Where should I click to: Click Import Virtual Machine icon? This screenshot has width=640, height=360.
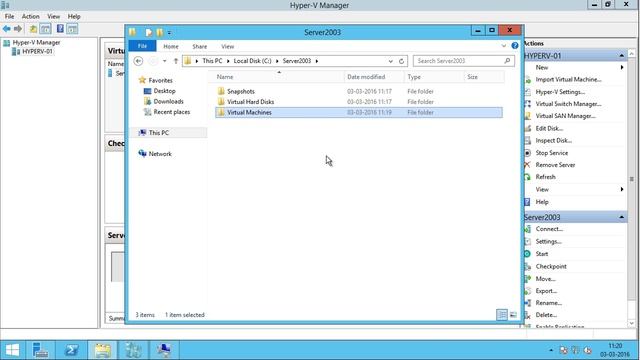pos(528,80)
